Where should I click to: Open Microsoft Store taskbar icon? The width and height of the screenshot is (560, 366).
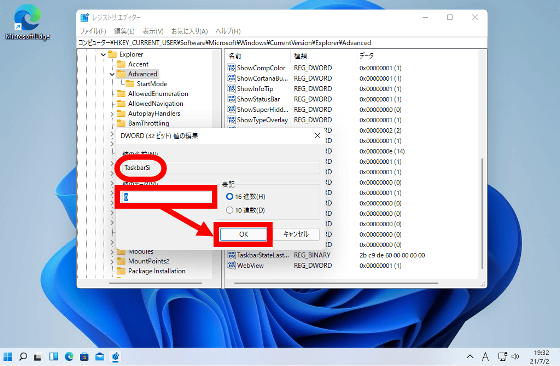[84, 357]
